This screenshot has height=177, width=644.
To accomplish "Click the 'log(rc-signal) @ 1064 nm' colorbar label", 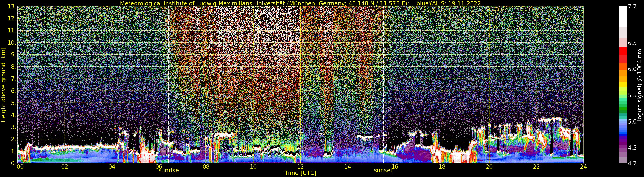I will (x=639, y=85).
